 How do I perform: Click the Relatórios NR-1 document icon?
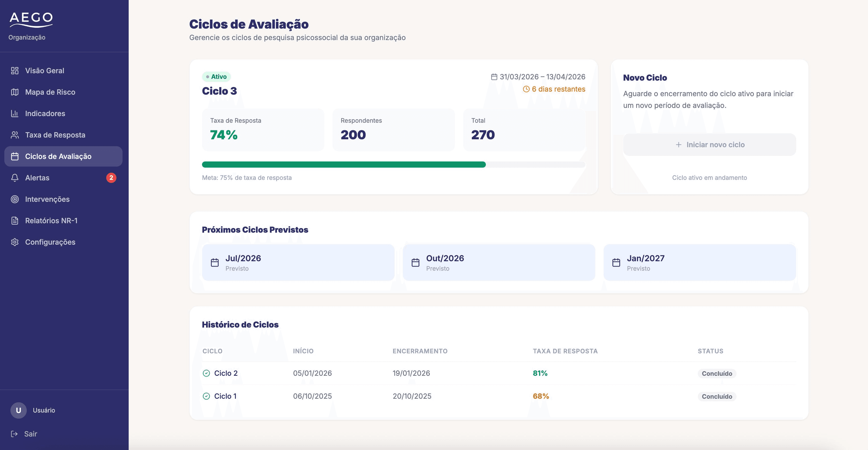tap(15, 221)
